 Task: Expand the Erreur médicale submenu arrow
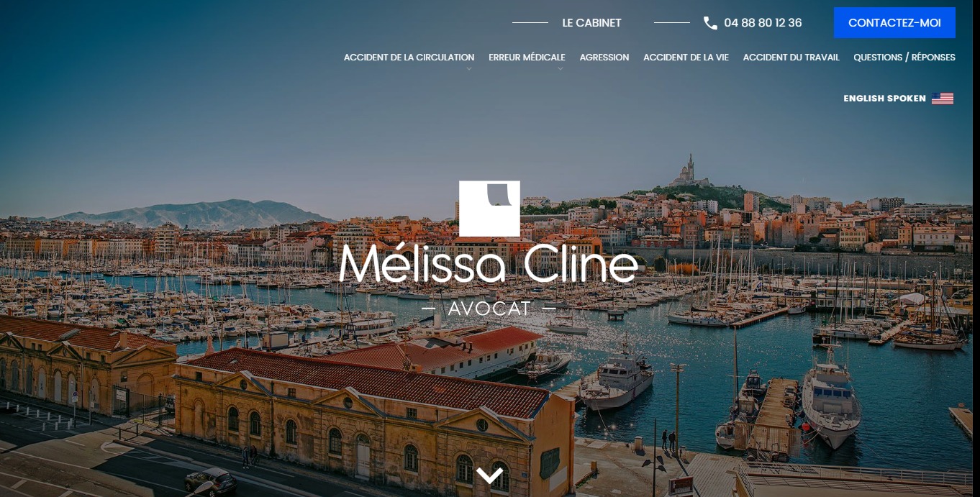point(561,69)
